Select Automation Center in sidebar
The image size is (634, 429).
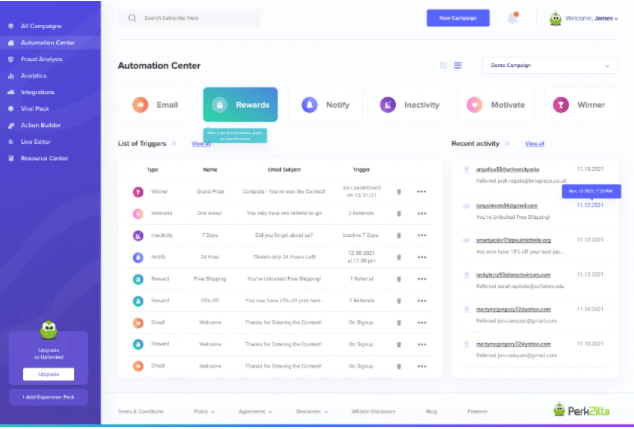tap(50, 42)
